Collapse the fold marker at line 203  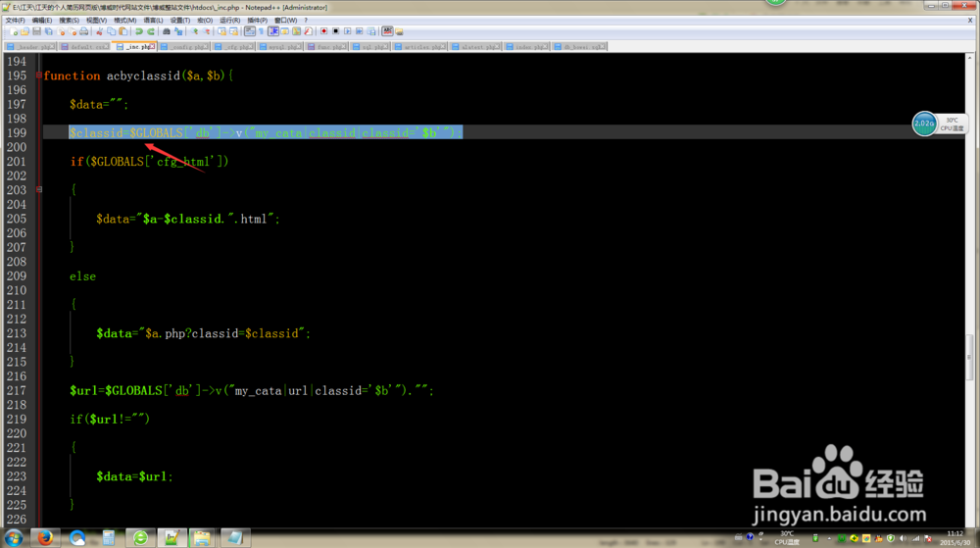(39, 189)
